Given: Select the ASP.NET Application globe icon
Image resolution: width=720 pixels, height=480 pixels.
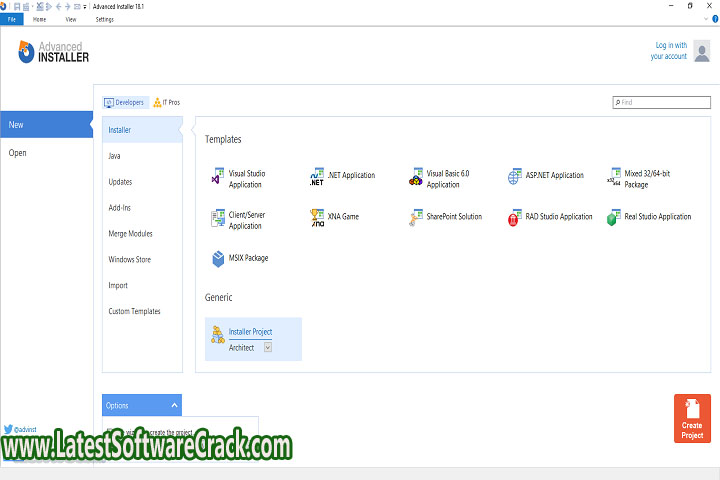Looking at the screenshot, I should click(x=514, y=176).
